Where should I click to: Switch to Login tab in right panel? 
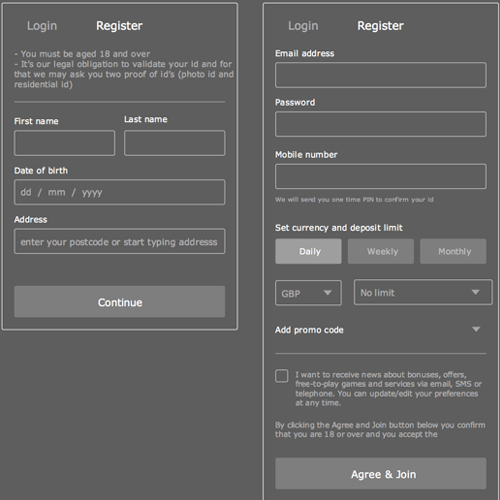pos(303,26)
